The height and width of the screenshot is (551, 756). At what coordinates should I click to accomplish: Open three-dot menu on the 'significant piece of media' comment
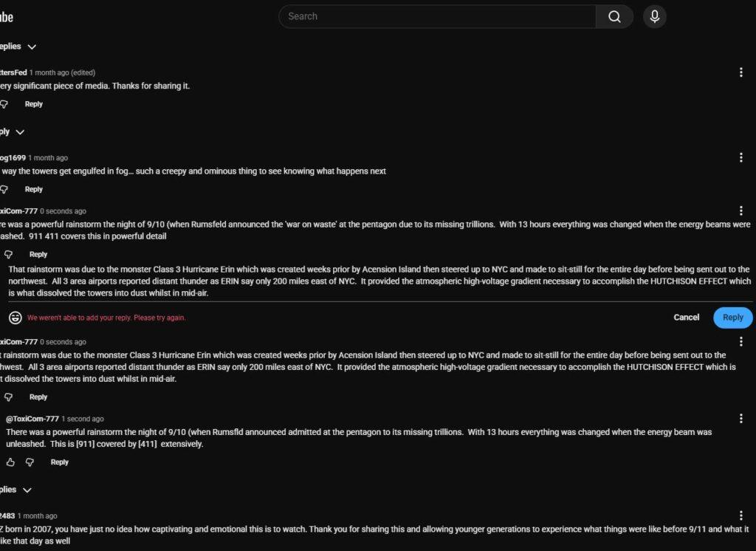[740, 72]
